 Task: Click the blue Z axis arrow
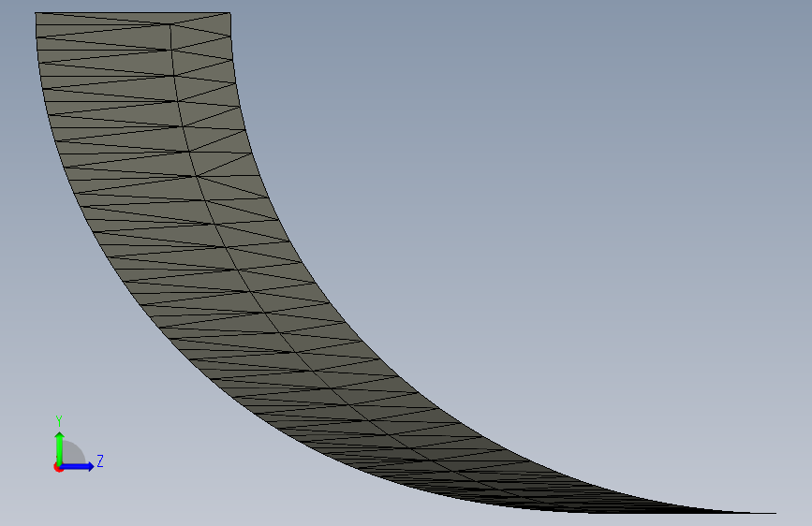pos(78,466)
